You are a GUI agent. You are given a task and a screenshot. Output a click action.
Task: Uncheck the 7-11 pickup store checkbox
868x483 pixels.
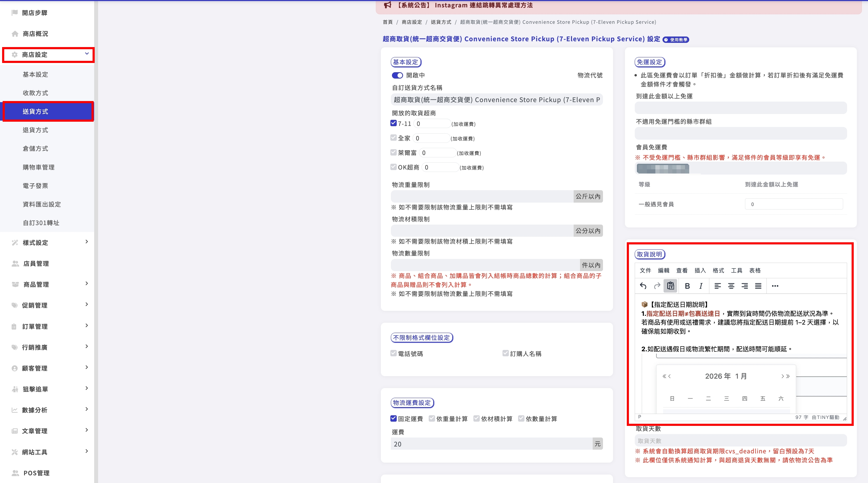pyautogui.click(x=394, y=123)
